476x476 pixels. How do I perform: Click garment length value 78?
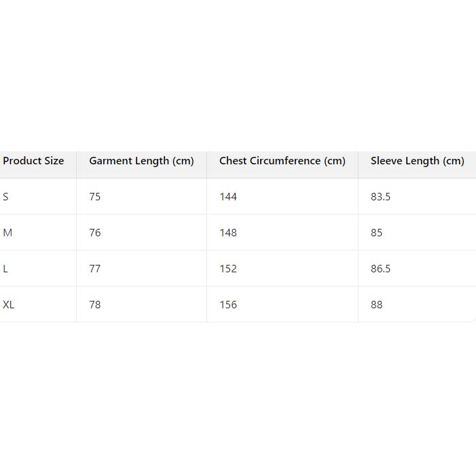95,305
